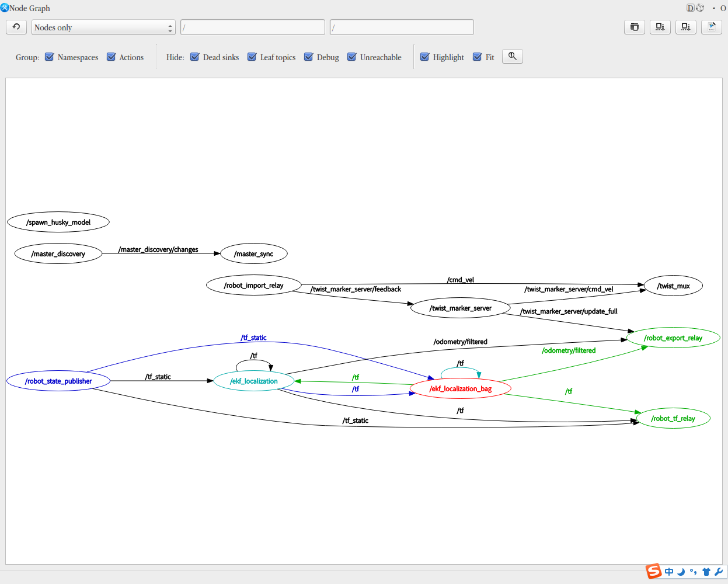Toggle the Namespaces group checkbox
The image size is (728, 584).
50,57
